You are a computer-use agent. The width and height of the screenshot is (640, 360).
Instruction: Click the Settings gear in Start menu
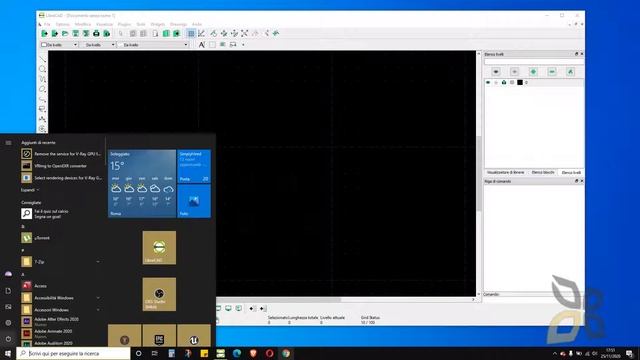pos(8,322)
